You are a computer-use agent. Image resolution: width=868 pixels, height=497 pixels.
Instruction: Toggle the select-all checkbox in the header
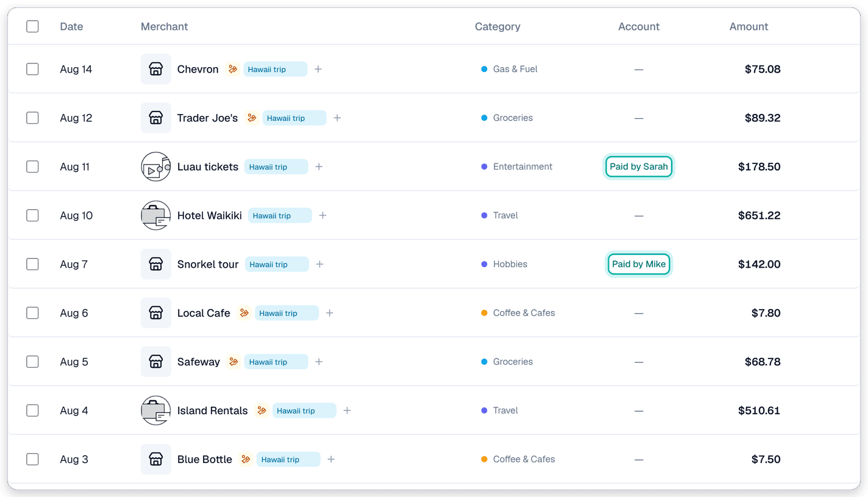(32, 26)
